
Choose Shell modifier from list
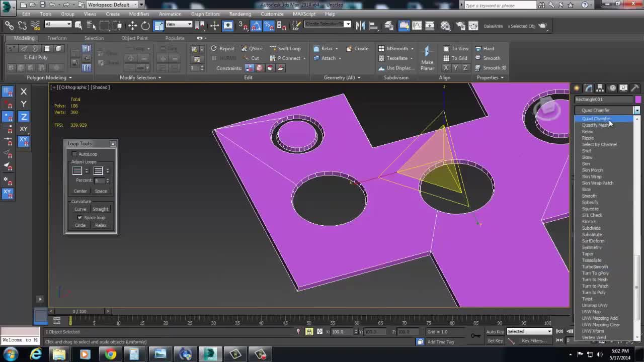(x=587, y=151)
